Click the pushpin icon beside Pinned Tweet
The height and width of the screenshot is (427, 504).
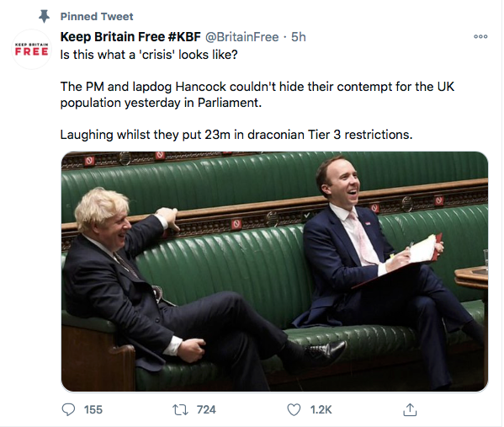click(44, 16)
